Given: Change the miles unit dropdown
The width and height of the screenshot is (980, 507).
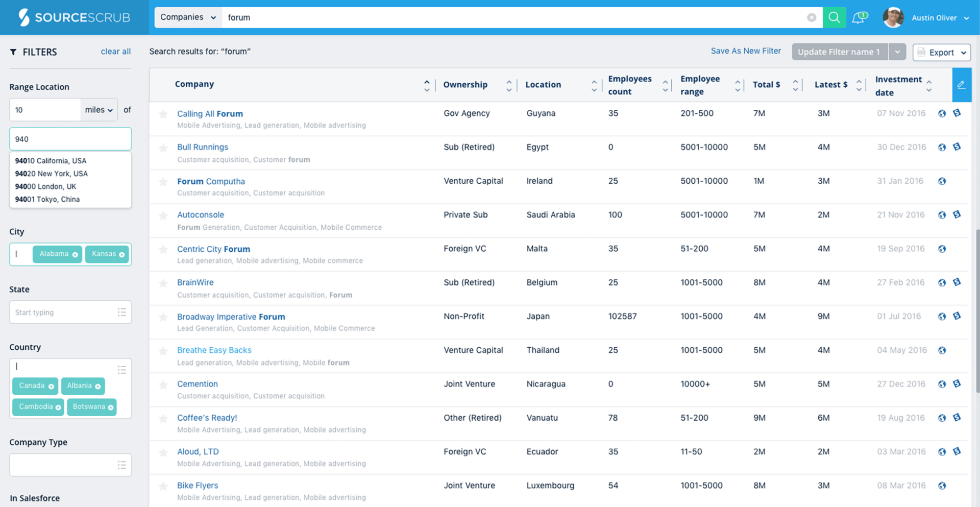Looking at the screenshot, I should click(x=99, y=110).
